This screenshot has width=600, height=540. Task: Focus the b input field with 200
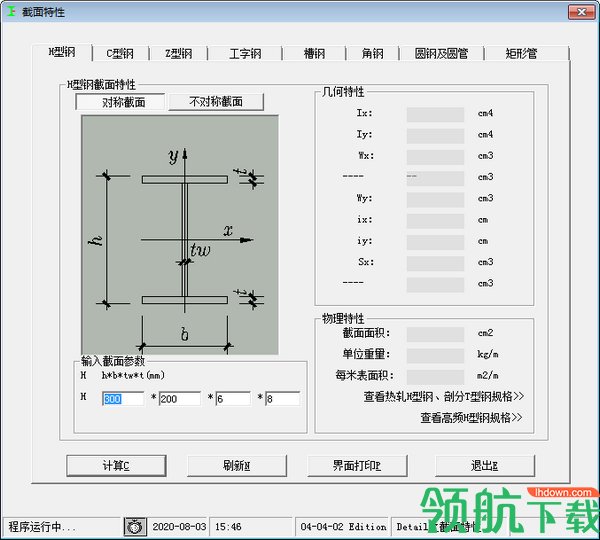click(180, 399)
